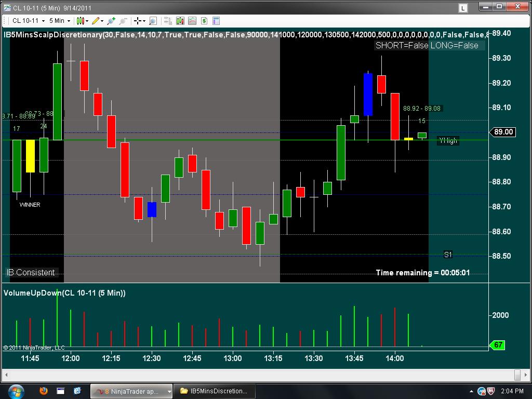Image resolution: width=532 pixels, height=399 pixels.
Task: Click the greyed-out chart trader icon
Action: (168, 21)
